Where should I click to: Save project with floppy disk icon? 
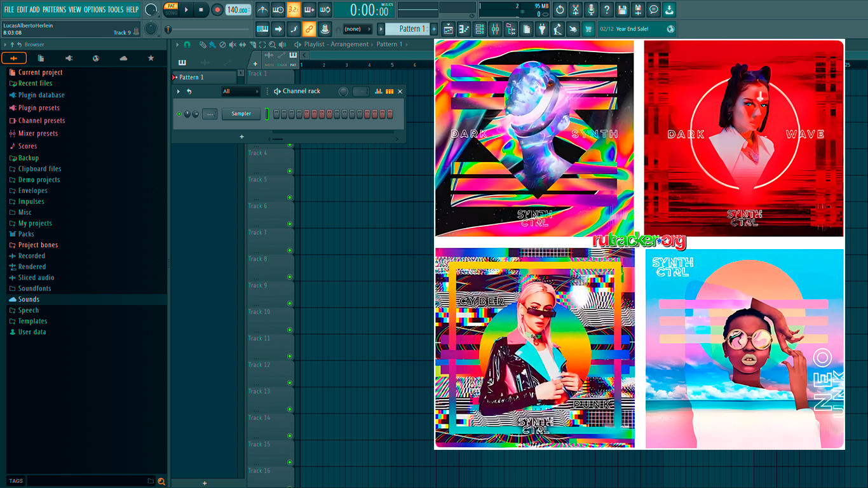(x=622, y=10)
